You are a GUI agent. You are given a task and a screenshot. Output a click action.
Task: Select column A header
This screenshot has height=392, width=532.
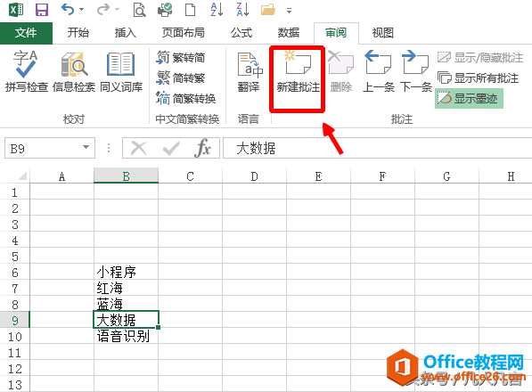[x=61, y=176]
